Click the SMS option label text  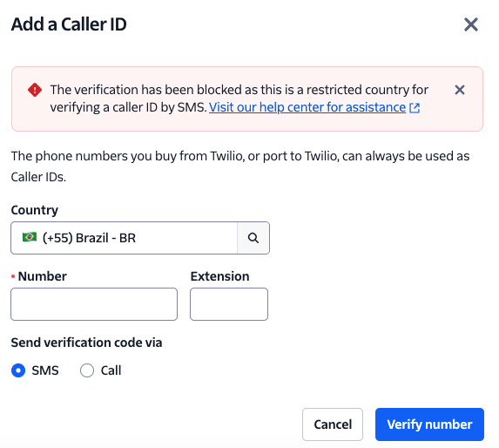tap(45, 370)
